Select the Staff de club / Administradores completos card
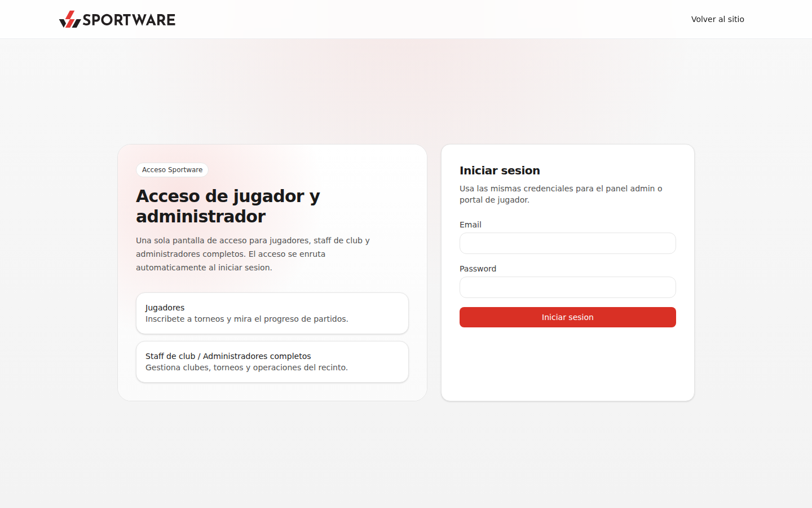 [272, 362]
